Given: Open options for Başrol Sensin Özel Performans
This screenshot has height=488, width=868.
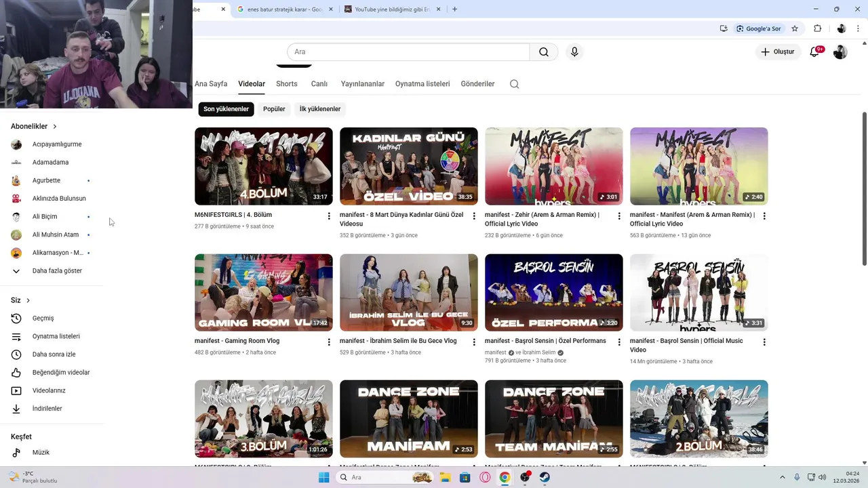Looking at the screenshot, I should [x=619, y=342].
